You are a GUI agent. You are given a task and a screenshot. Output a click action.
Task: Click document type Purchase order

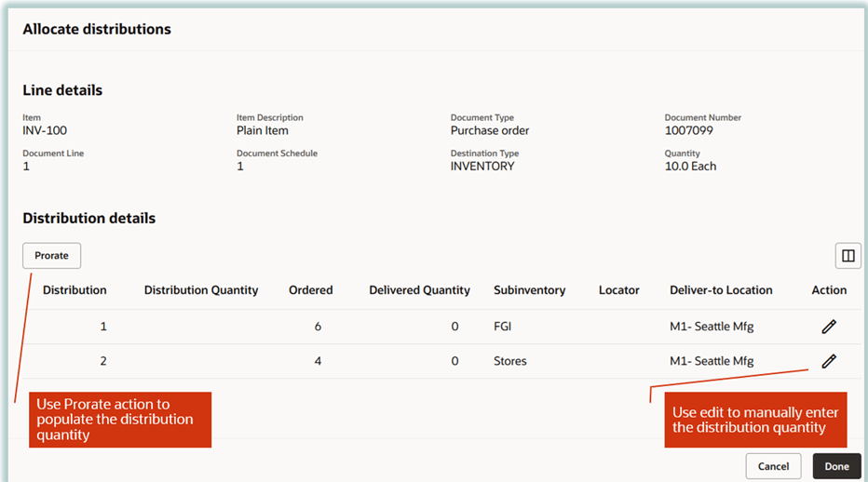click(489, 130)
